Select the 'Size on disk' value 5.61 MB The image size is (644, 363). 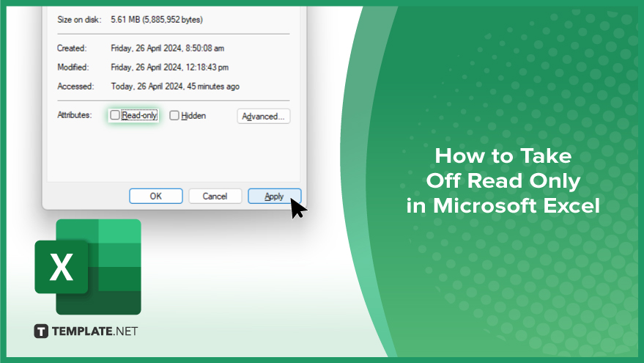(157, 20)
